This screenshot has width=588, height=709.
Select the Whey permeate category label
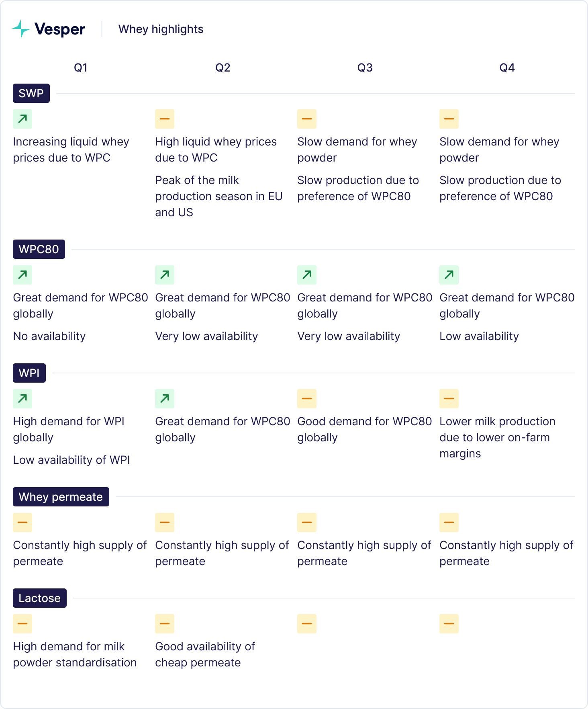[x=61, y=497]
